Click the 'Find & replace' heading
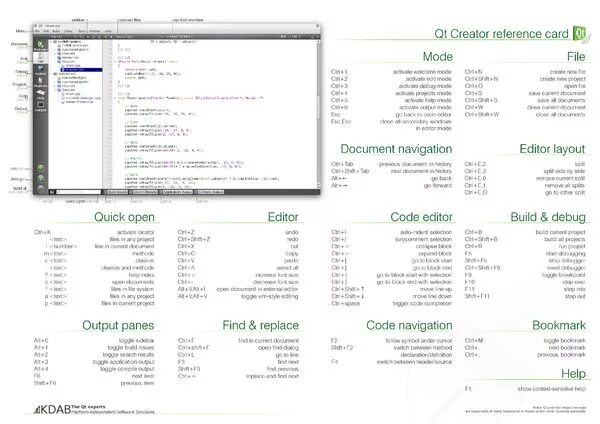Viewport: 600px width, 424px height. coord(261,325)
